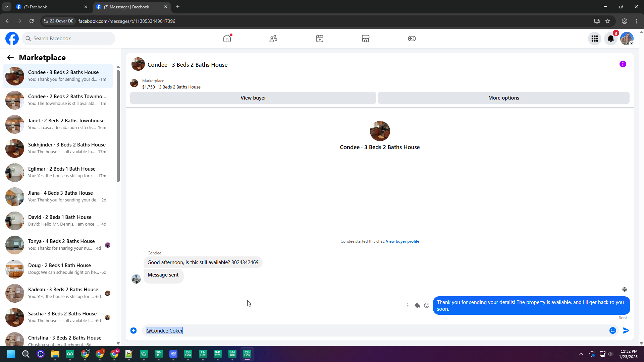
Task: Click the purple conversation information icon
Action: [x=623, y=64]
